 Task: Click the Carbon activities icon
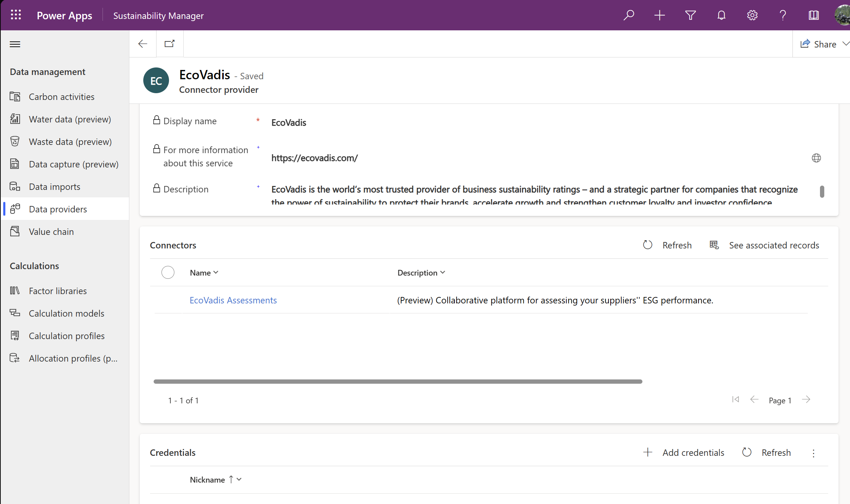pos(15,96)
